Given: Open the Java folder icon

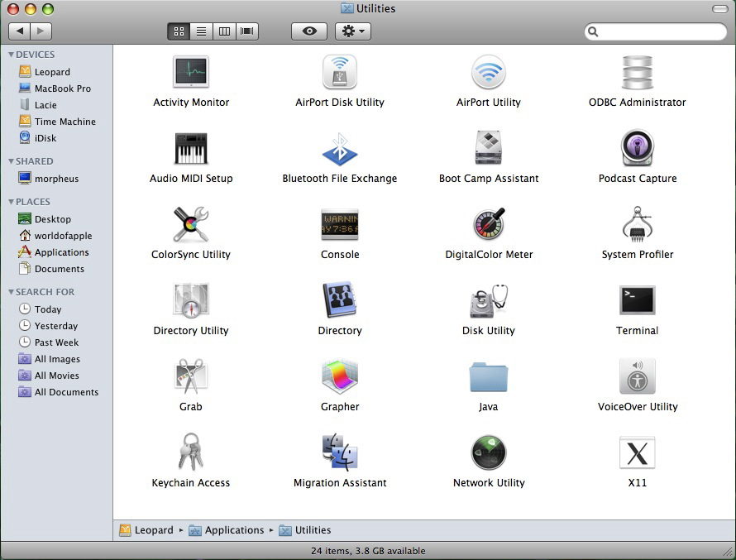Looking at the screenshot, I should click(488, 377).
